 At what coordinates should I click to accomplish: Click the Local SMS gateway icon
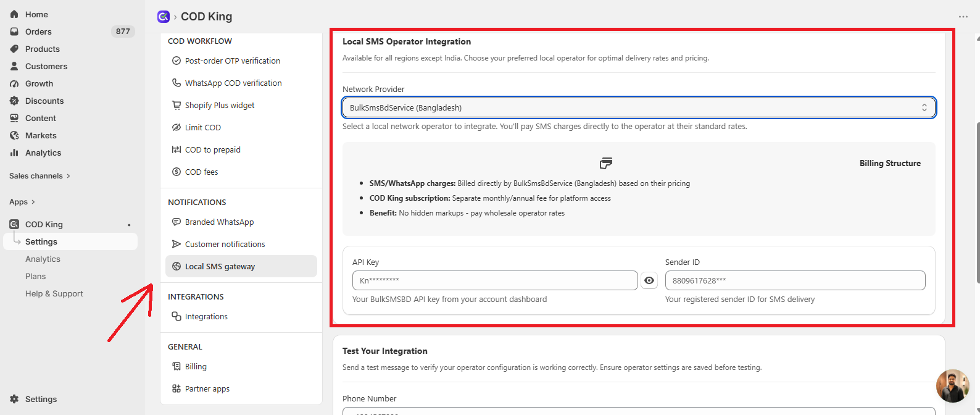pos(176,266)
